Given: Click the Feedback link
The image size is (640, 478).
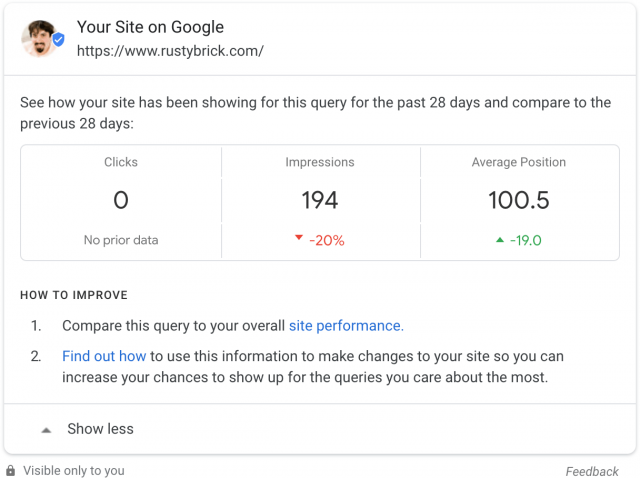Looking at the screenshot, I should [x=591, y=471].
